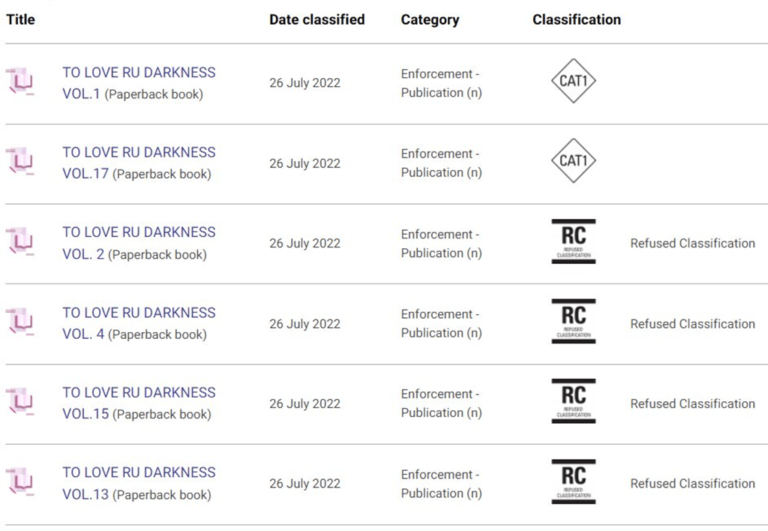Viewport: 768px width, 531px height.
Task: Click RC classification badge for Vol. 2
Action: (x=573, y=242)
